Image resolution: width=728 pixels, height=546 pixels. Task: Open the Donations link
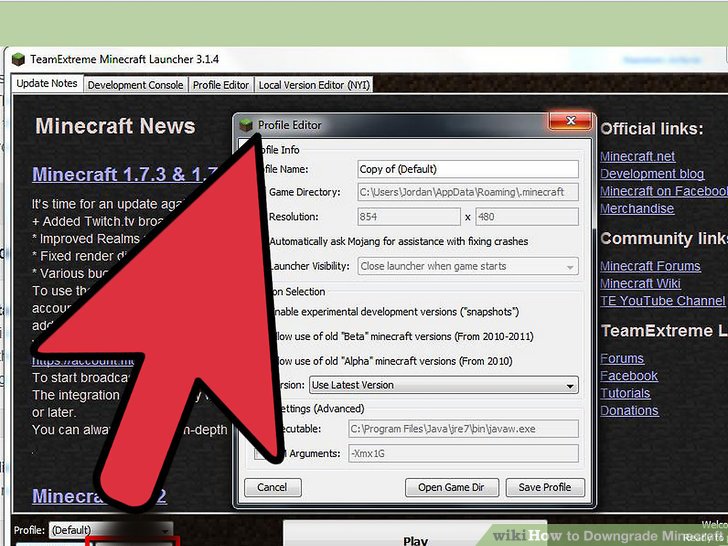(629, 411)
